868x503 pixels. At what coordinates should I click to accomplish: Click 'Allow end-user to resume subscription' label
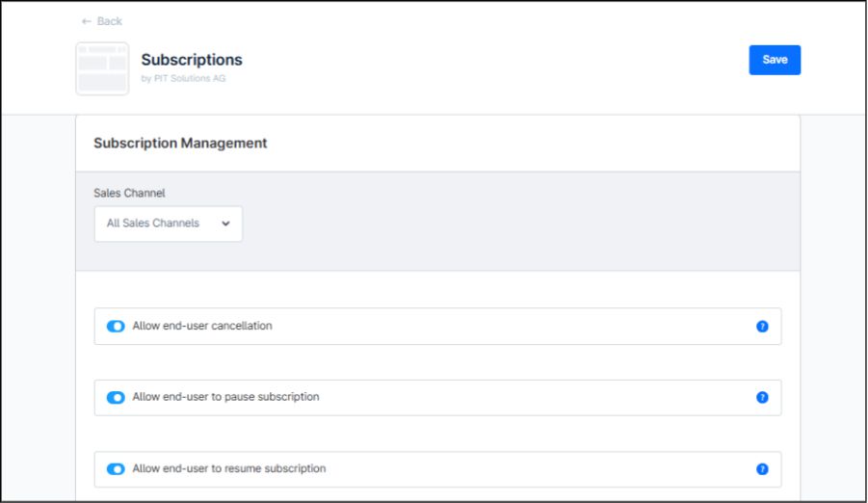pyautogui.click(x=229, y=469)
